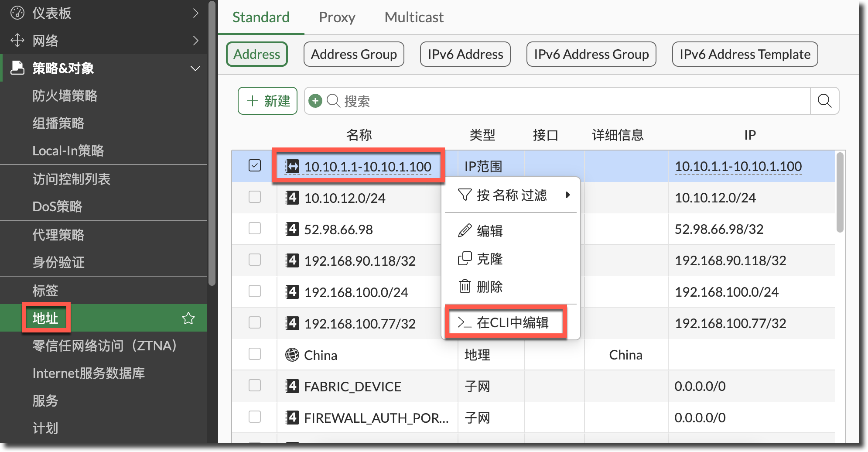Expand the 网络 menu chevron

click(196, 41)
